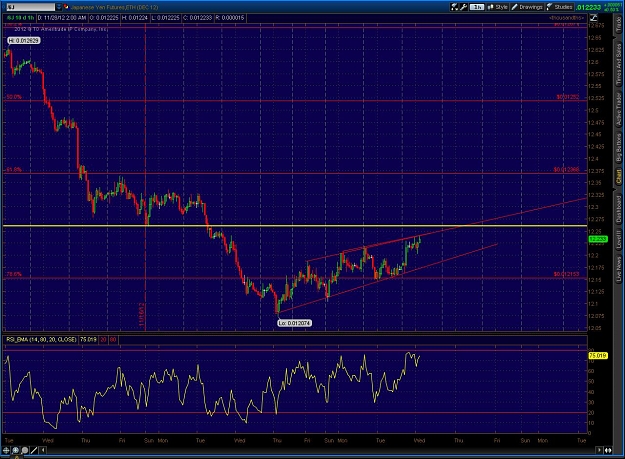Screen dimensions: 625x459
Task: Click the expand time axis double-arrow icon
Action: point(608,450)
